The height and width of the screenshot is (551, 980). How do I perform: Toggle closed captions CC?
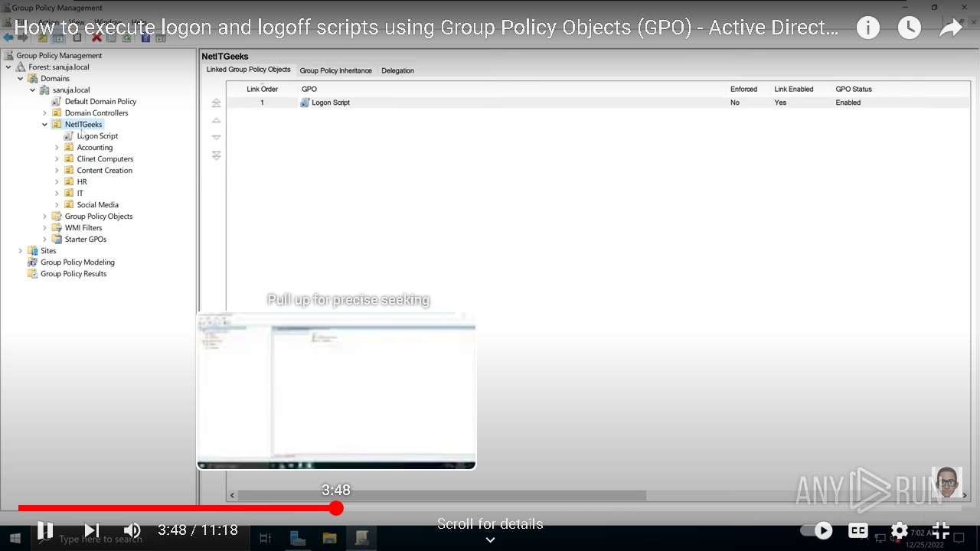pyautogui.click(x=858, y=530)
